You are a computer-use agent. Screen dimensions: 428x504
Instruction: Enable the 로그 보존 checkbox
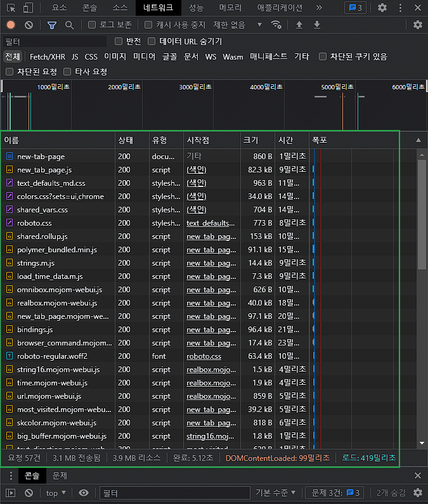92,25
